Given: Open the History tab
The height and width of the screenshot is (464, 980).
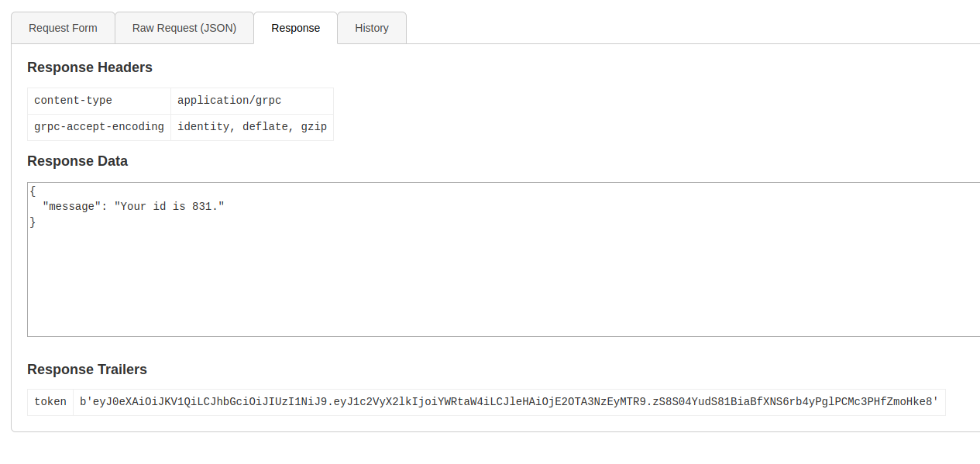Looking at the screenshot, I should pos(372,28).
